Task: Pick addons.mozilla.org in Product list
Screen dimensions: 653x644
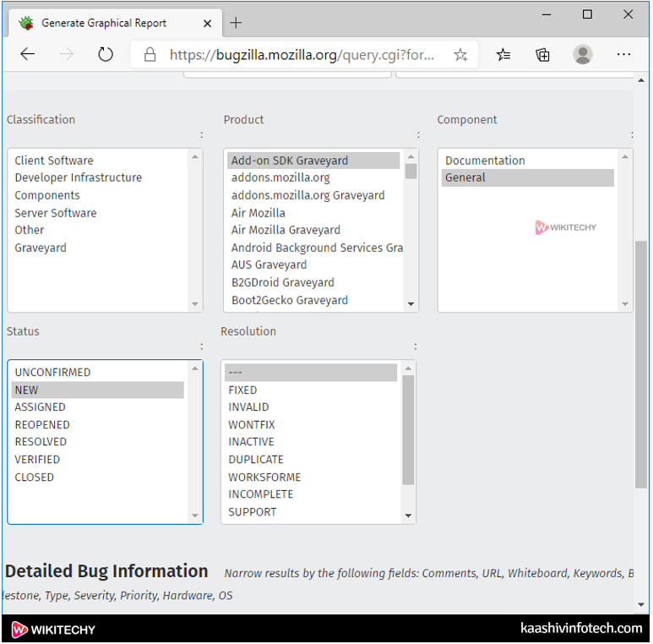Action: (280, 177)
